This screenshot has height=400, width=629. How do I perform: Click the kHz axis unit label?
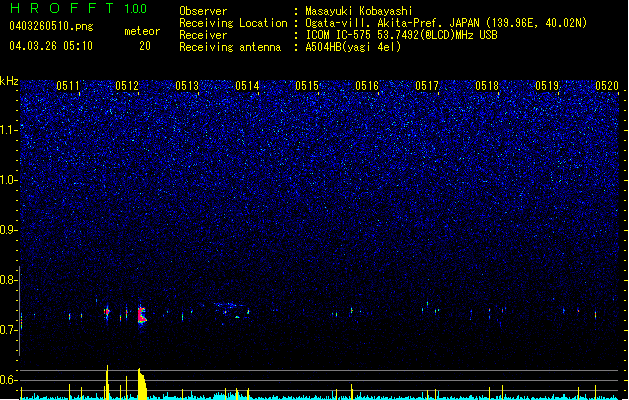pos(9,81)
